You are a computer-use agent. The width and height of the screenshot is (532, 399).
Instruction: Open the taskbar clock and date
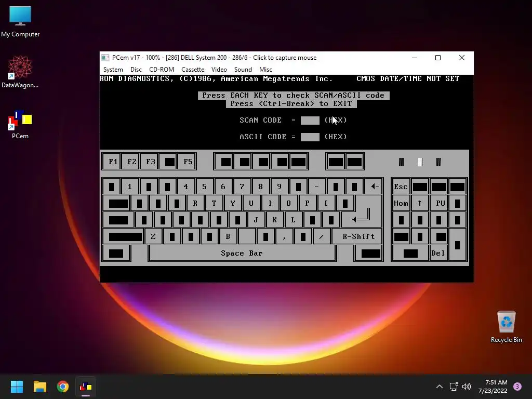[493, 387]
